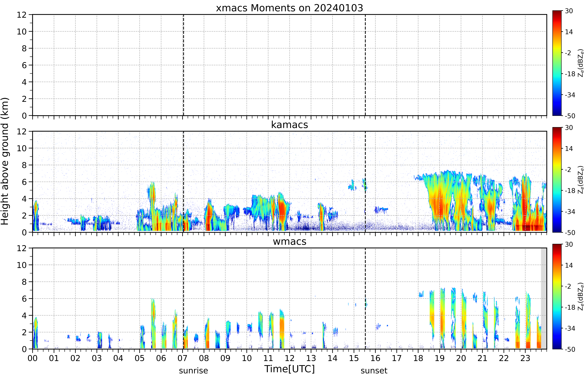Viewport: 588px width, 379px height.
Task: Click the "kamacs" panel title
Action: click(x=289, y=125)
